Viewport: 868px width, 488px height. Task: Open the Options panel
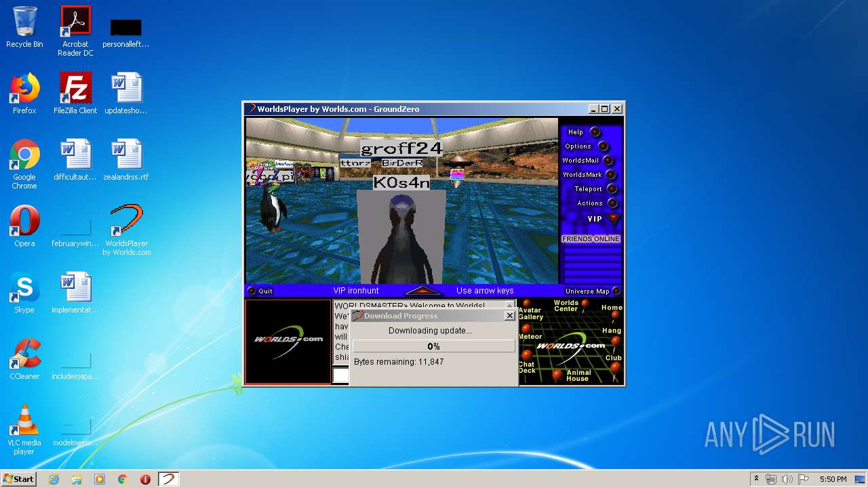587,146
